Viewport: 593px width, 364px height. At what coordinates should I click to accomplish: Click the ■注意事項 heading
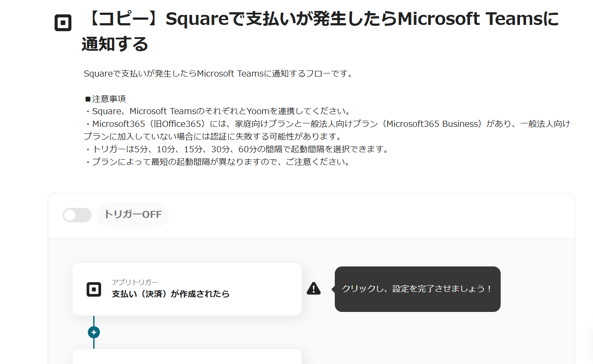[105, 99]
